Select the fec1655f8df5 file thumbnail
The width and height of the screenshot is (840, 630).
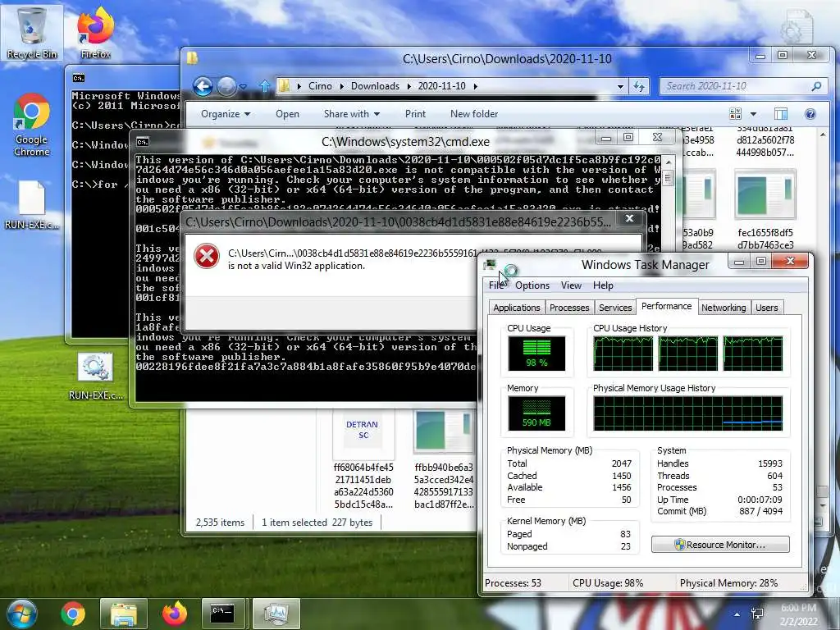765,195
